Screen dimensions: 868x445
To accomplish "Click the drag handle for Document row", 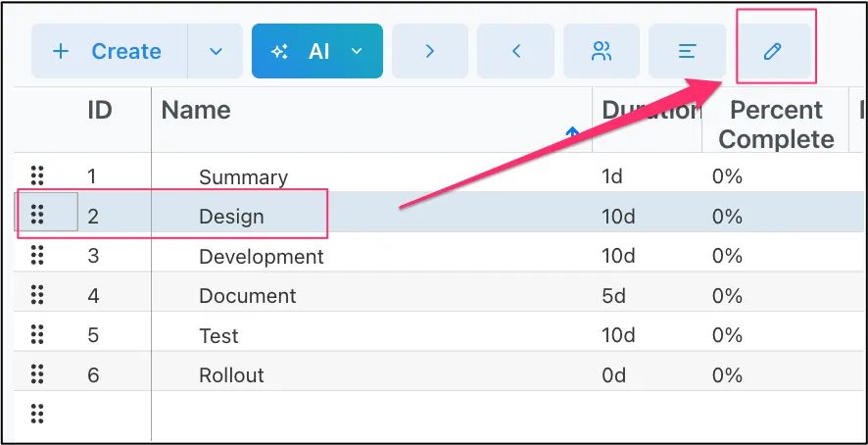I will point(37,294).
